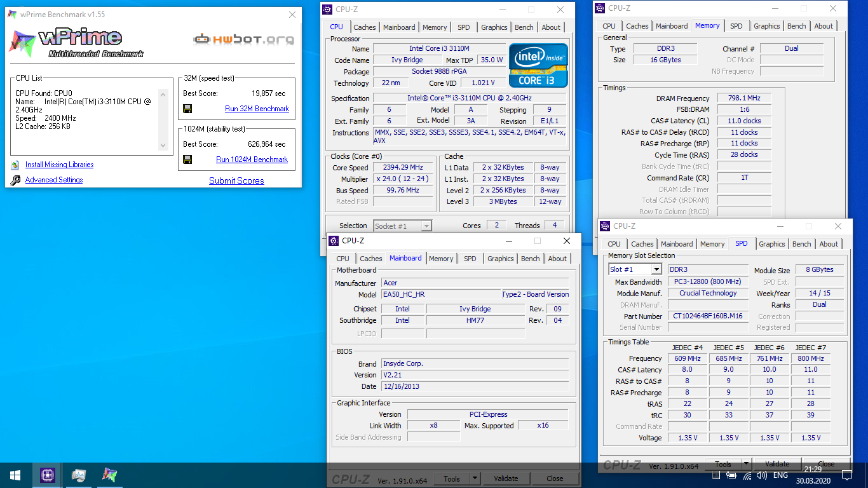The height and width of the screenshot is (488, 868).
Task: Open About tab in Mainboard window
Action: [x=557, y=259]
